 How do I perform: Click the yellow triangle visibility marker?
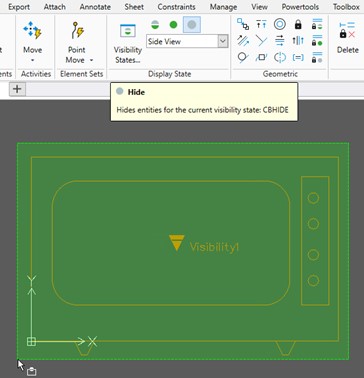[x=176, y=242]
